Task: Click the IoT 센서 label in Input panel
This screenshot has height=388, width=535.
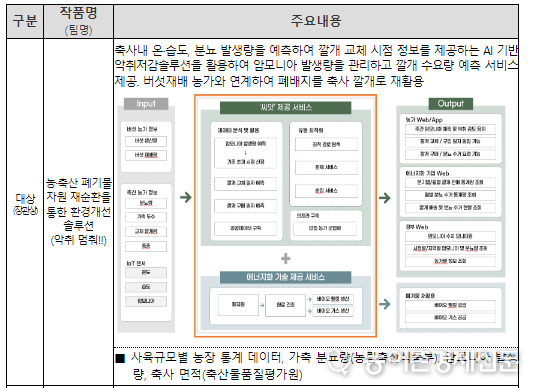Action: click(x=136, y=263)
